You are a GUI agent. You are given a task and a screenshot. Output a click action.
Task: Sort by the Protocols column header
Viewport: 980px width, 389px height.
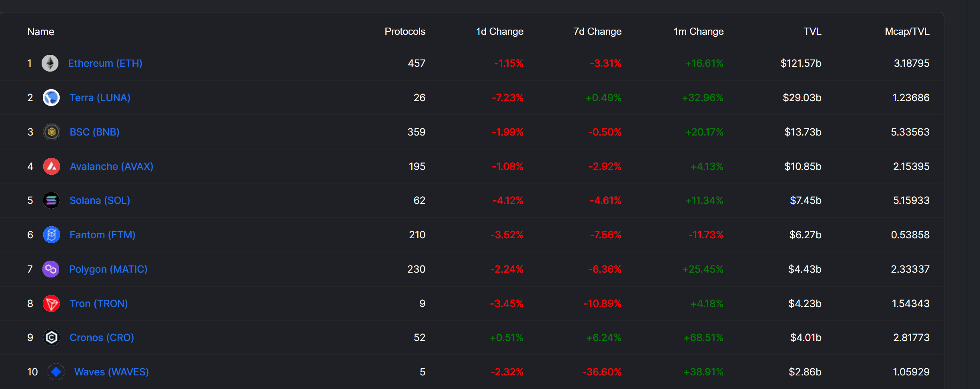[405, 32]
